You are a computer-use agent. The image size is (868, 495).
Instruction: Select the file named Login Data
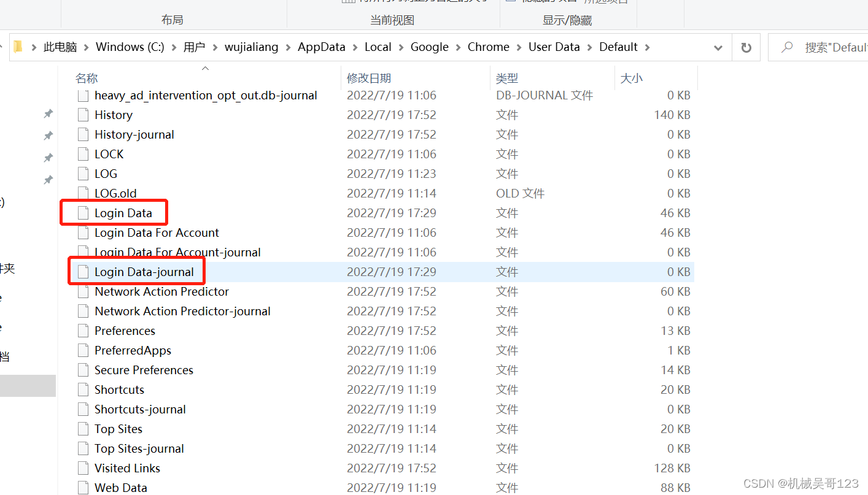123,213
